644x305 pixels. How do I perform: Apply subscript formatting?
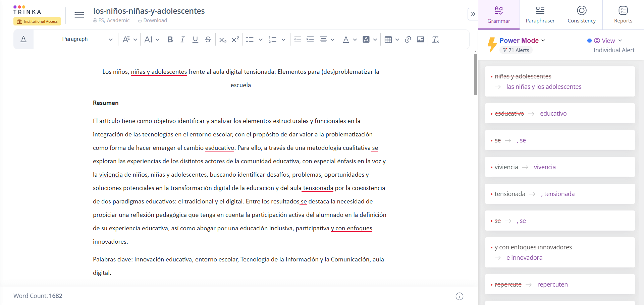click(223, 40)
